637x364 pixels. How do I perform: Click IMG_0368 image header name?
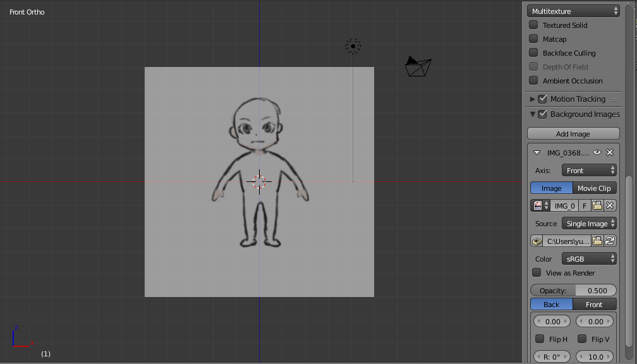[568, 153]
